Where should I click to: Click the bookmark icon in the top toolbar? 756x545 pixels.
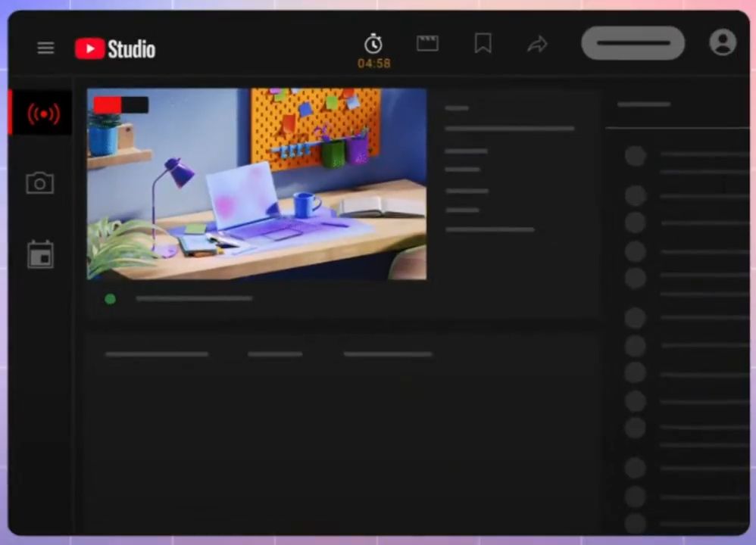(x=483, y=44)
